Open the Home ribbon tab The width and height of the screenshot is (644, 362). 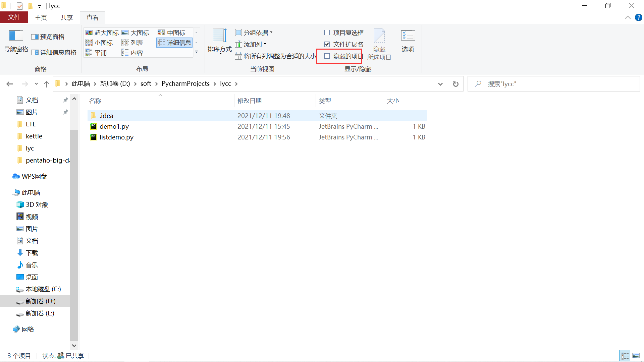coord(41,18)
